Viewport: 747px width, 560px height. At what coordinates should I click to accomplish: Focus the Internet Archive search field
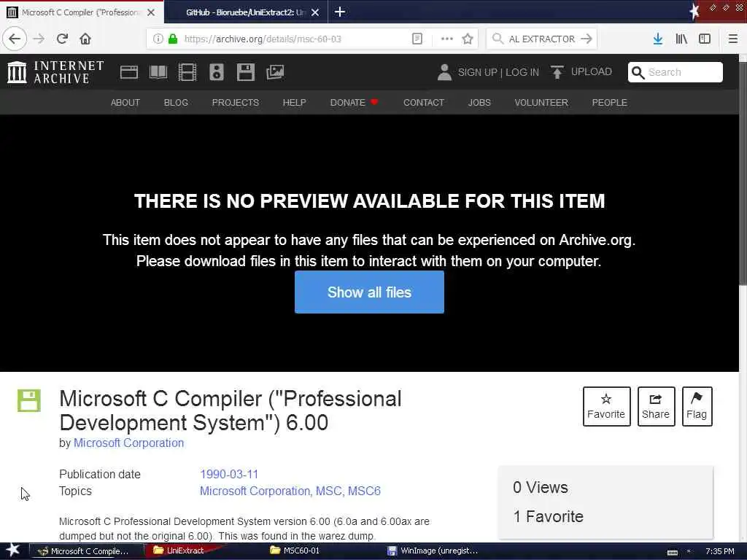click(675, 72)
